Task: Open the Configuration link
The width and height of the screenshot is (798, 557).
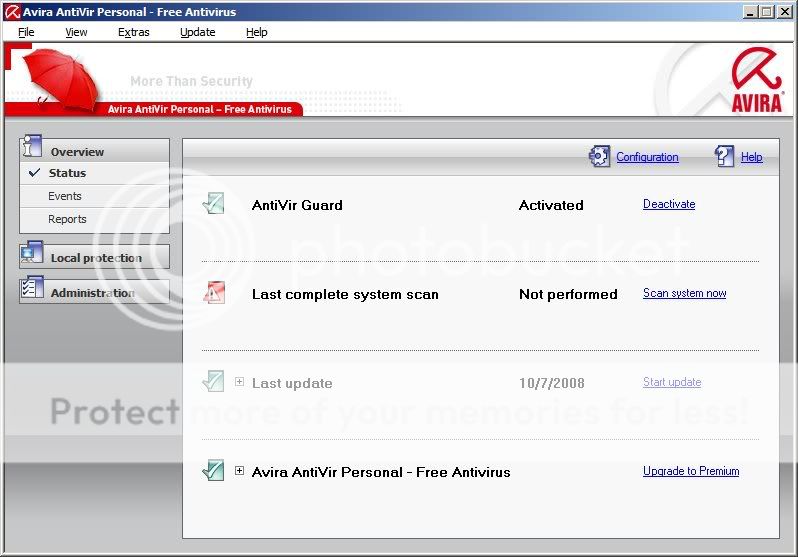Action: point(647,157)
